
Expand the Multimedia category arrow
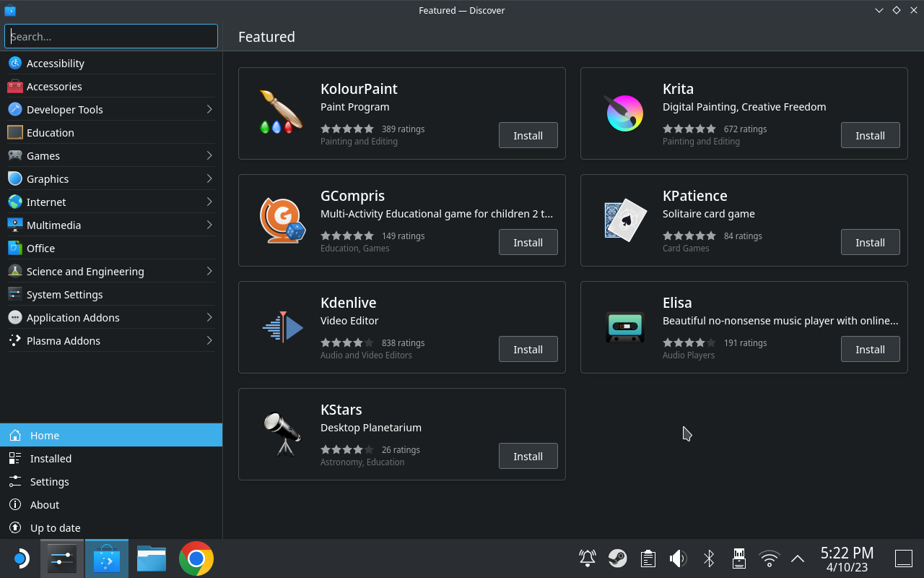point(209,225)
